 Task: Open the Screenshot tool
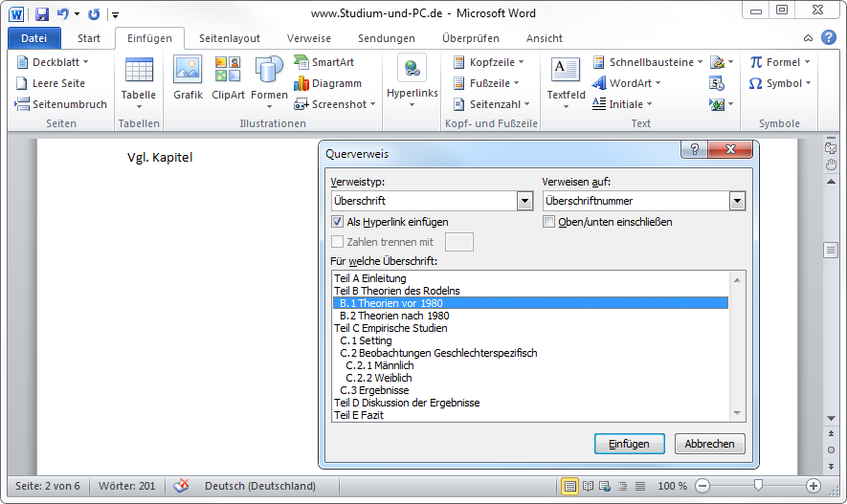335,104
